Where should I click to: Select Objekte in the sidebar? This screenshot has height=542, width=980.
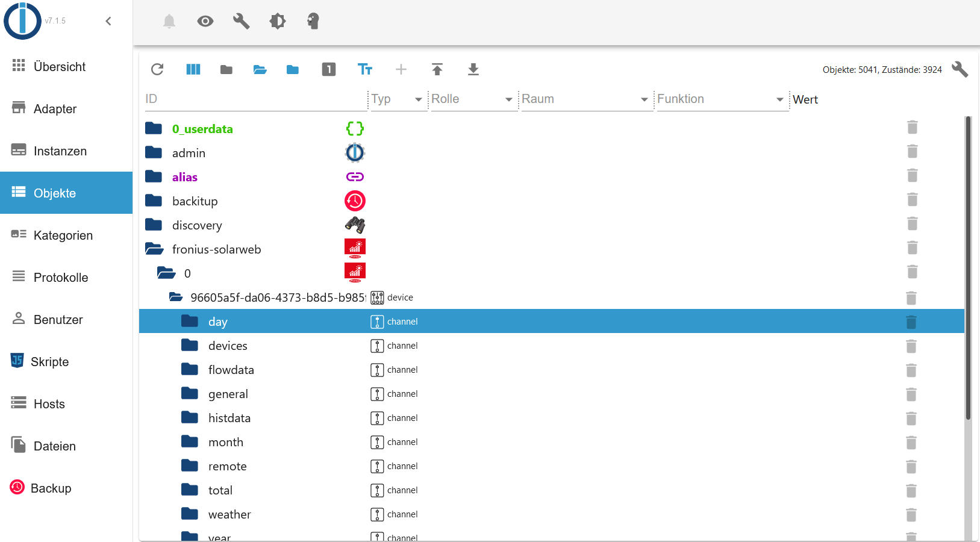click(66, 193)
